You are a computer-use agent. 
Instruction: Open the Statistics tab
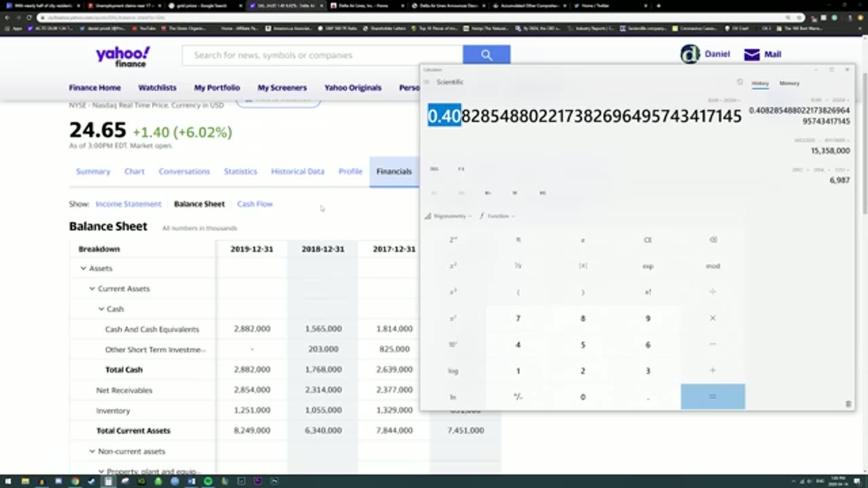point(241,171)
